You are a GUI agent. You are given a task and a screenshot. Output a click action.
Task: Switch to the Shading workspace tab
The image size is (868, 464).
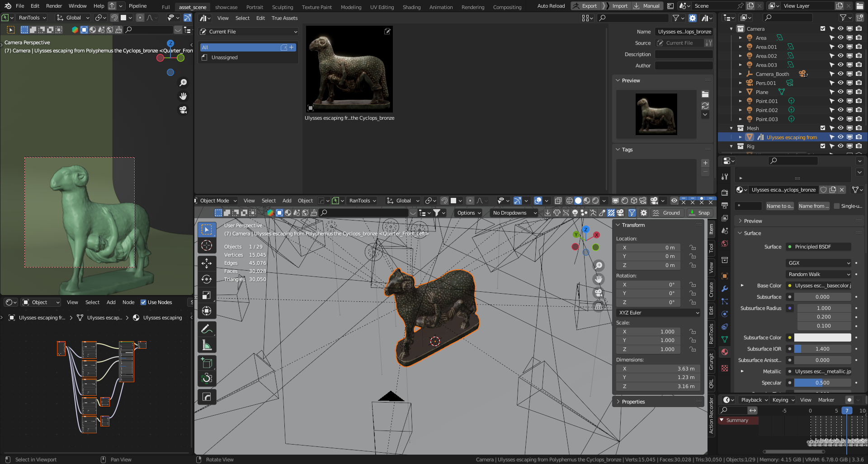click(x=411, y=7)
